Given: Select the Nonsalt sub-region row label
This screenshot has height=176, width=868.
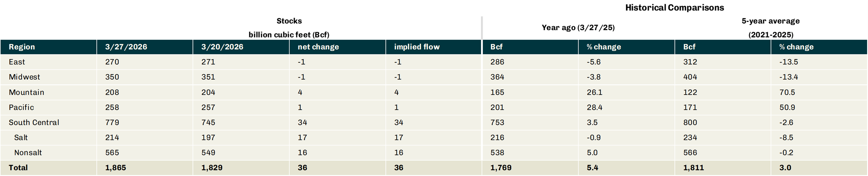Looking at the screenshot, I should (x=28, y=153).
